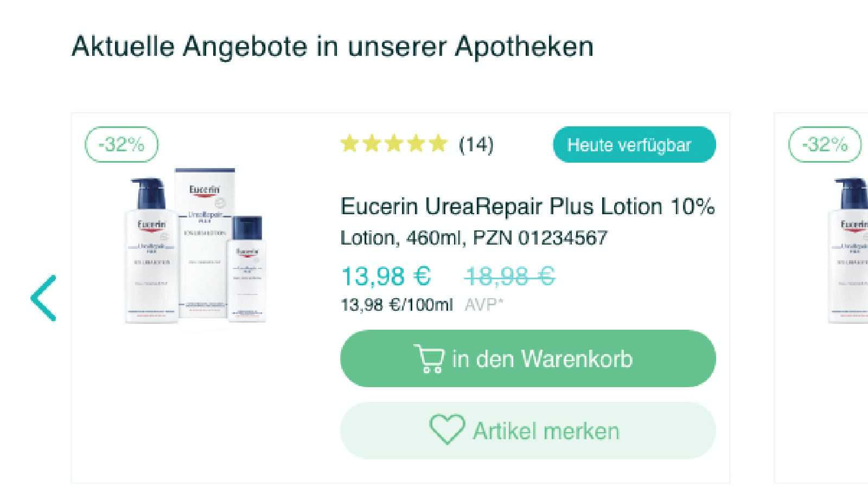This screenshot has width=868, height=488.
Task: Click the crossed-out price 18,98 €
Action: [x=509, y=276]
